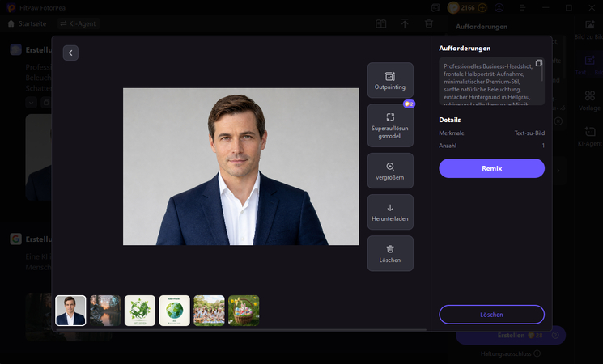Copy the prompt text with the copy icon
The image size is (603, 364).
pos(539,63)
